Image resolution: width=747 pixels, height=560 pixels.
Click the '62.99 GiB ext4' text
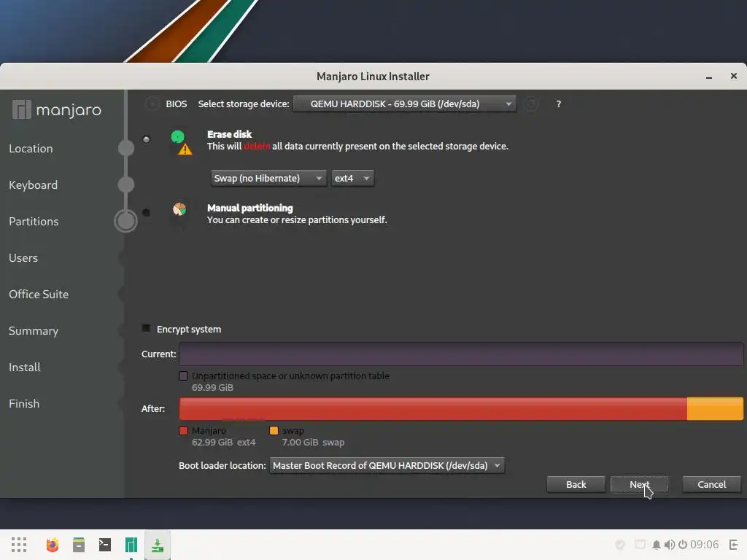224,443
